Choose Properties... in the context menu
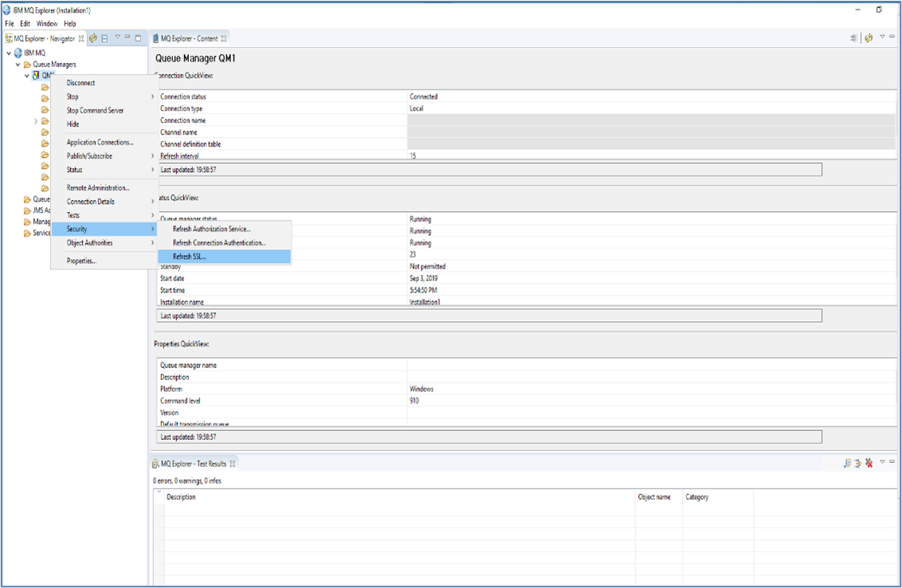902x588 pixels. pyautogui.click(x=104, y=261)
